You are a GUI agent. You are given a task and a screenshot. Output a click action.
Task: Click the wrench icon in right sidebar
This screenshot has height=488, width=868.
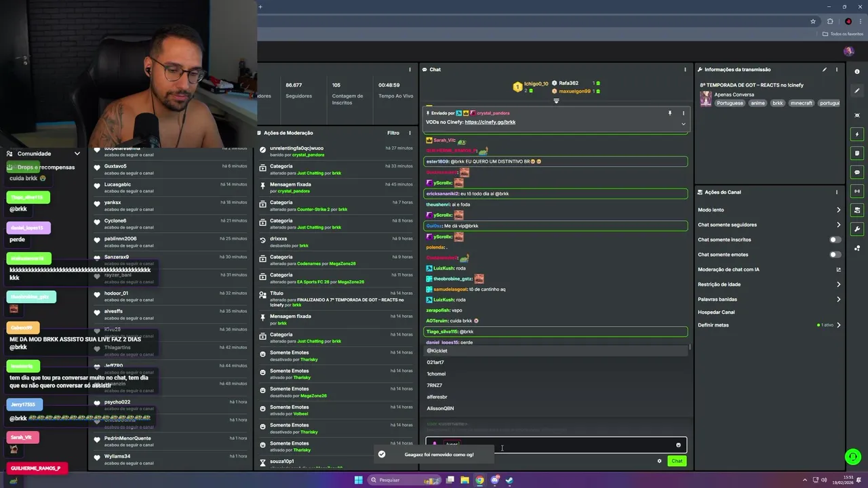(x=857, y=229)
